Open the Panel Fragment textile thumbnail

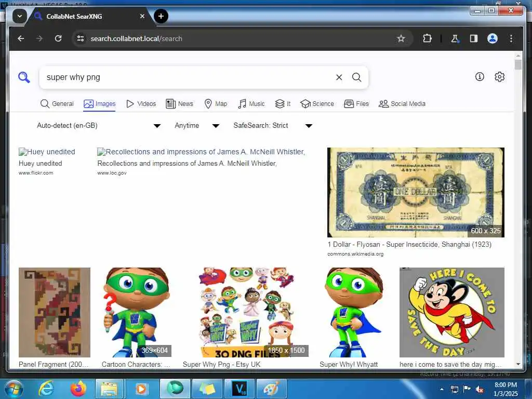pyautogui.click(x=55, y=312)
